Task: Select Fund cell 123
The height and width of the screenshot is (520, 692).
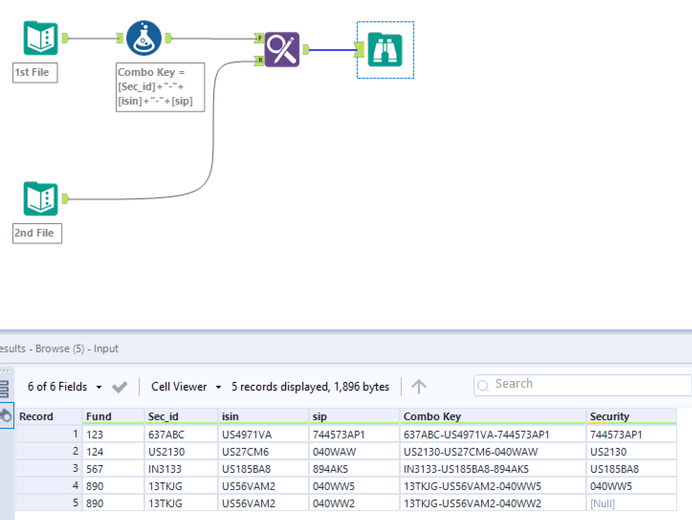Action: (113, 434)
